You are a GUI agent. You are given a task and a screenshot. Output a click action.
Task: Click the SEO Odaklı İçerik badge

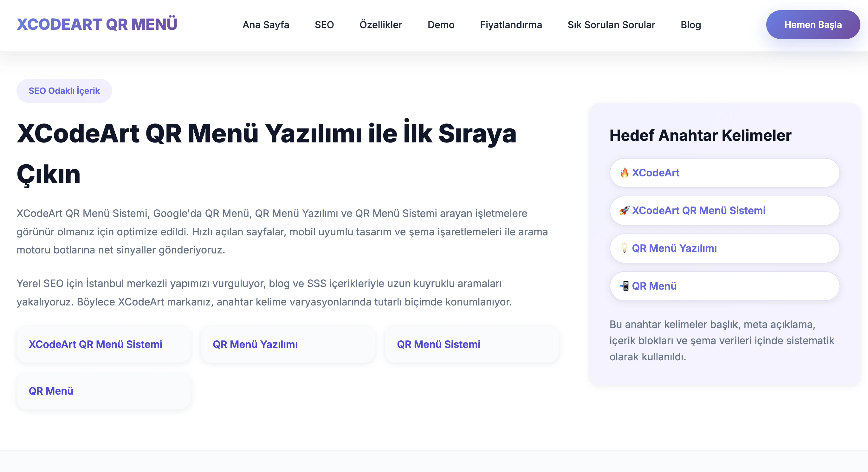[x=64, y=91]
